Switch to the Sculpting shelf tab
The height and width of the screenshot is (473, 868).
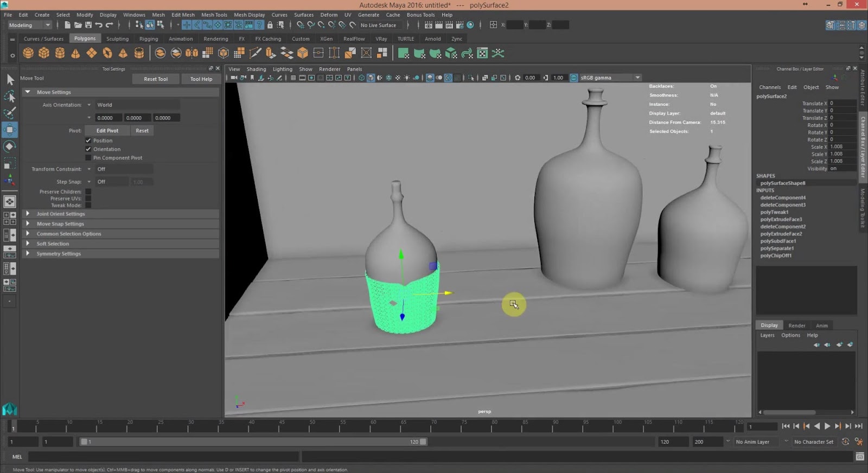[117, 39]
